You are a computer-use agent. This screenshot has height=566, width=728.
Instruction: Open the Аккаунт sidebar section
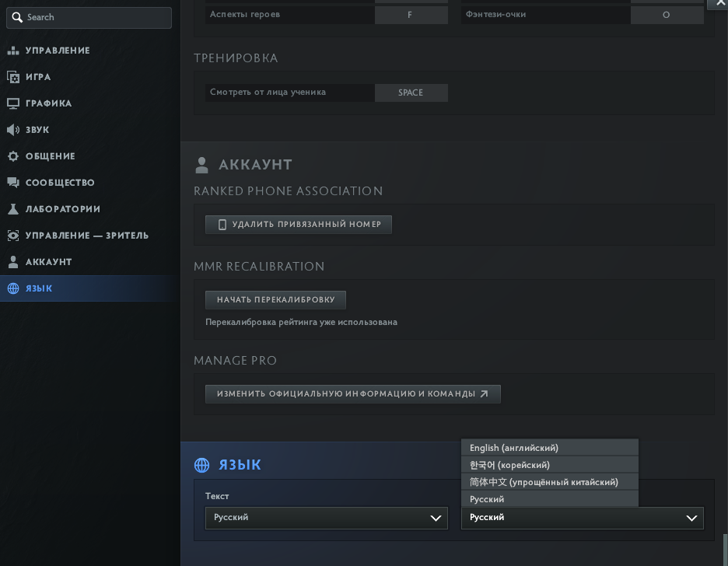[48, 262]
